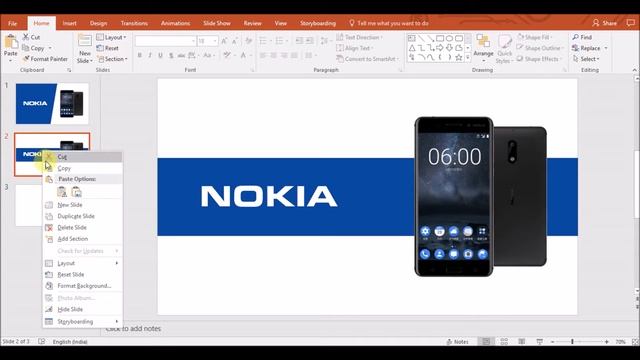640x360 pixels.
Task: Switch to the Slide Show tab
Action: click(x=217, y=23)
